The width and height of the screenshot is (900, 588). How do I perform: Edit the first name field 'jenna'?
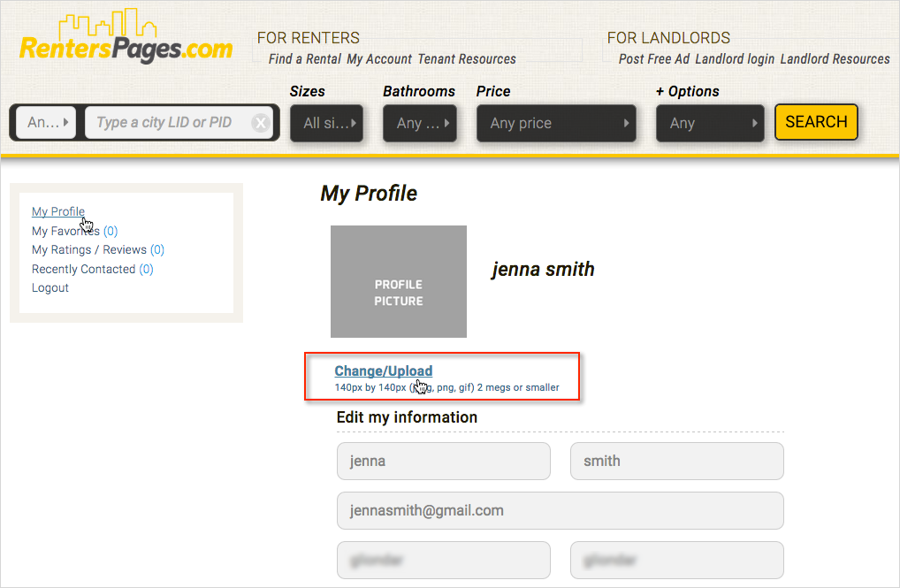coord(444,461)
